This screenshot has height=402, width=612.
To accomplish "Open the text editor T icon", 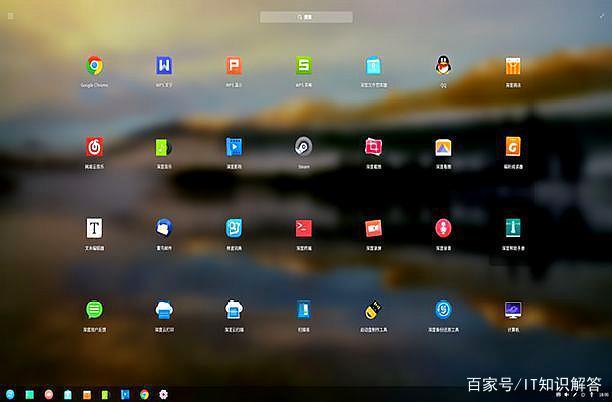I will click(x=94, y=228).
